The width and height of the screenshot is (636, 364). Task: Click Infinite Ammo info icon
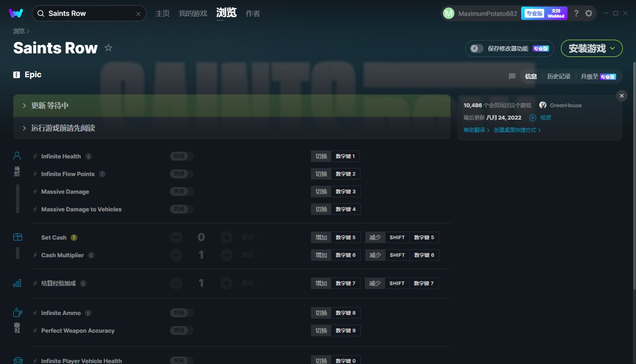pos(88,313)
